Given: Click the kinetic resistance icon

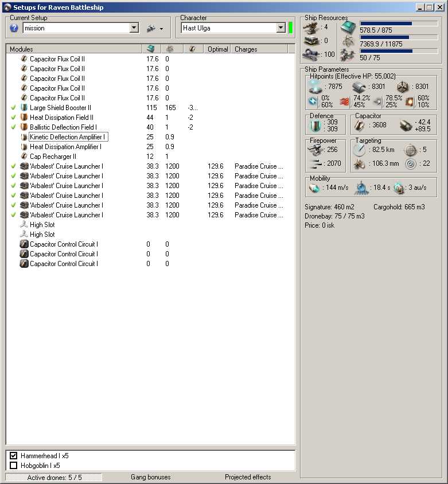Looking at the screenshot, I should click(x=377, y=102).
